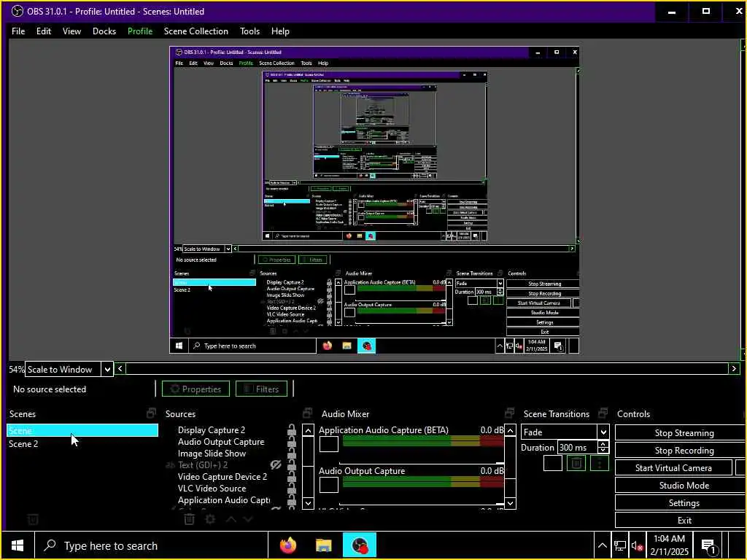Toggle lock on Image Slide Show source
This screenshot has height=560, width=747.
[292, 454]
